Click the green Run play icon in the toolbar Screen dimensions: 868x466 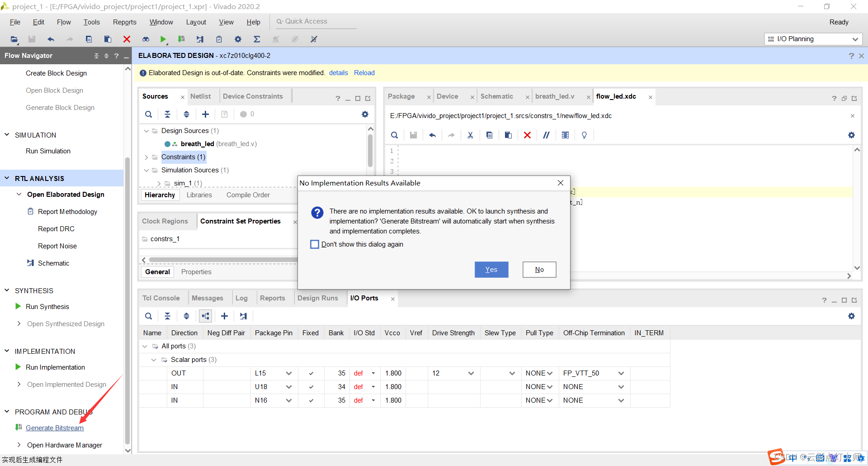pos(163,39)
